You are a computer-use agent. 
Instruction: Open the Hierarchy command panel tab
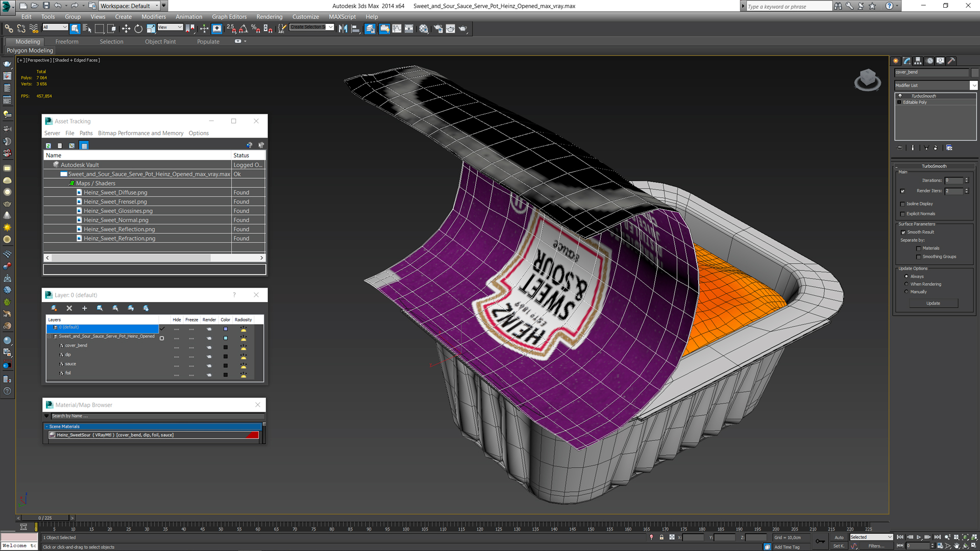(x=918, y=61)
